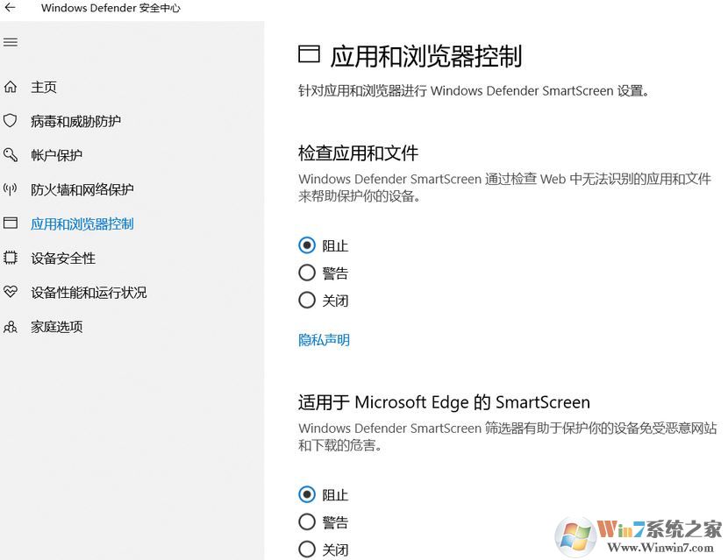Open 帐户保护 section
This screenshot has height=560, width=728.
pos(57,155)
